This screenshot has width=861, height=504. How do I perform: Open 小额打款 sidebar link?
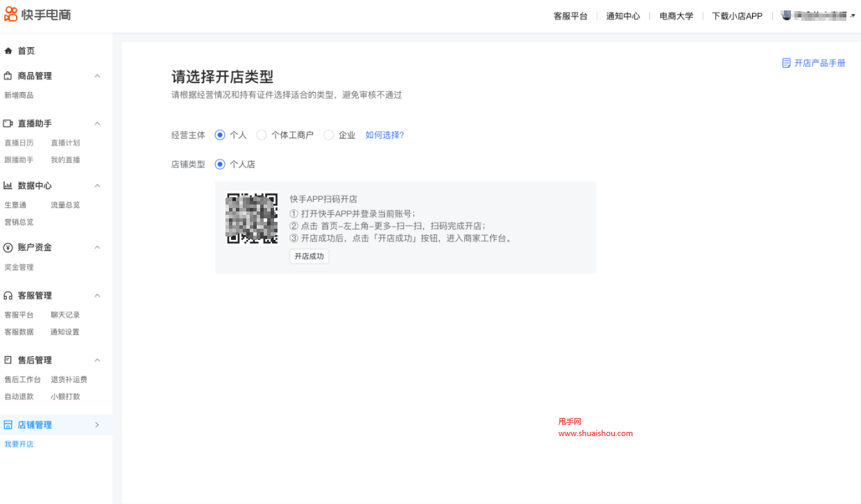(x=65, y=397)
